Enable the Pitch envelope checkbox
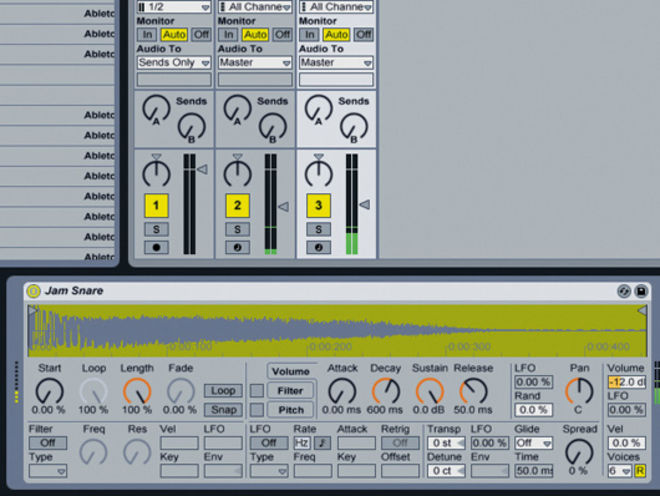Viewport: 660px width, 496px height. point(257,410)
